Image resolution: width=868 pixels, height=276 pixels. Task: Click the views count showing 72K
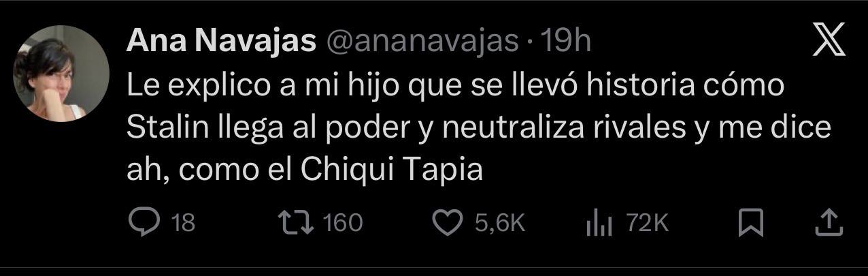648,223
